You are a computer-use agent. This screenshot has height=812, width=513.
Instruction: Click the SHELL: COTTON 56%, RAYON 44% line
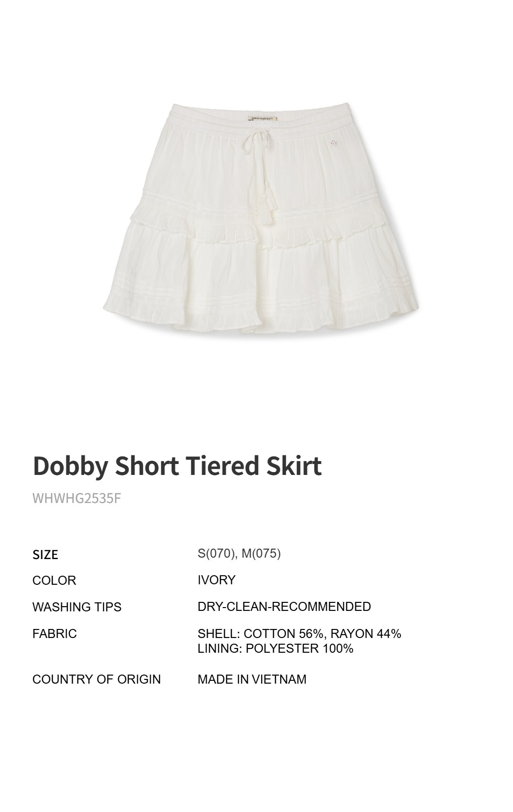[x=299, y=634]
